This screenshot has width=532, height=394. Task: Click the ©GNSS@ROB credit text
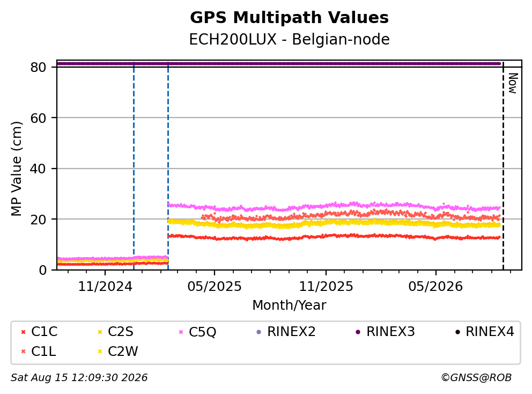476,378
